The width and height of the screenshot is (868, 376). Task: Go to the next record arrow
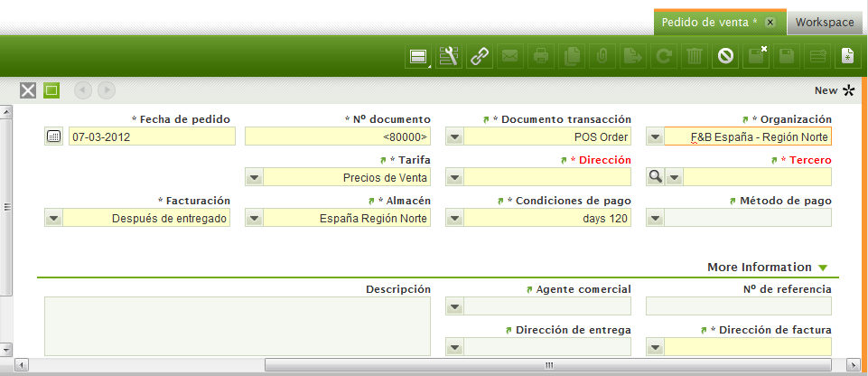click(107, 89)
